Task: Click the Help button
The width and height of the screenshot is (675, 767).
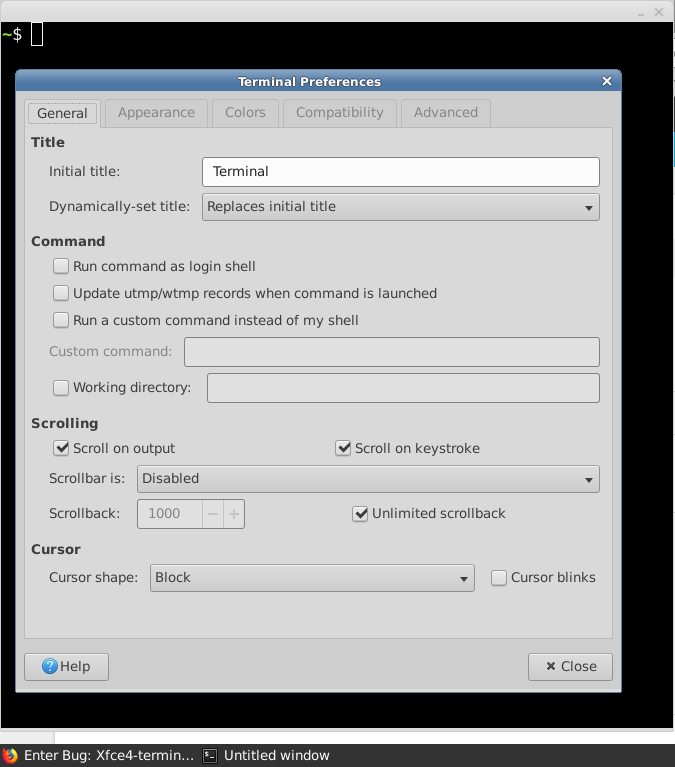Action: (x=66, y=667)
